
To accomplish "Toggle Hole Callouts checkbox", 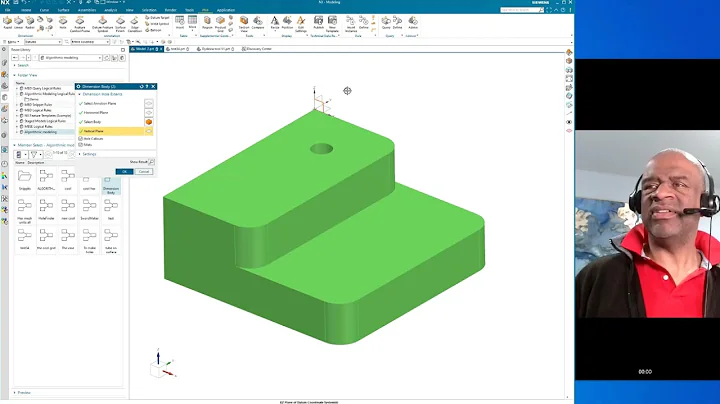I will tap(81, 139).
